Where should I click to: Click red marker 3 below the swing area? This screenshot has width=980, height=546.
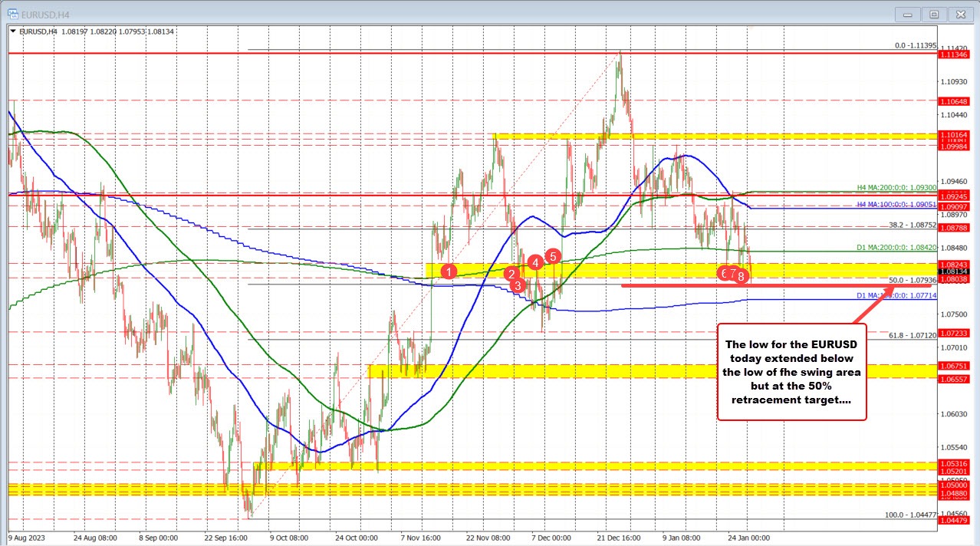[x=517, y=285]
